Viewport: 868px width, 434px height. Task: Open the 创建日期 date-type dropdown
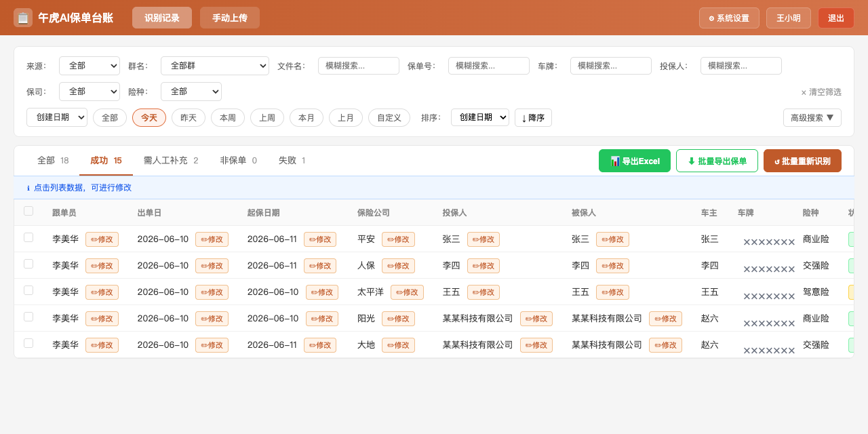pos(57,117)
